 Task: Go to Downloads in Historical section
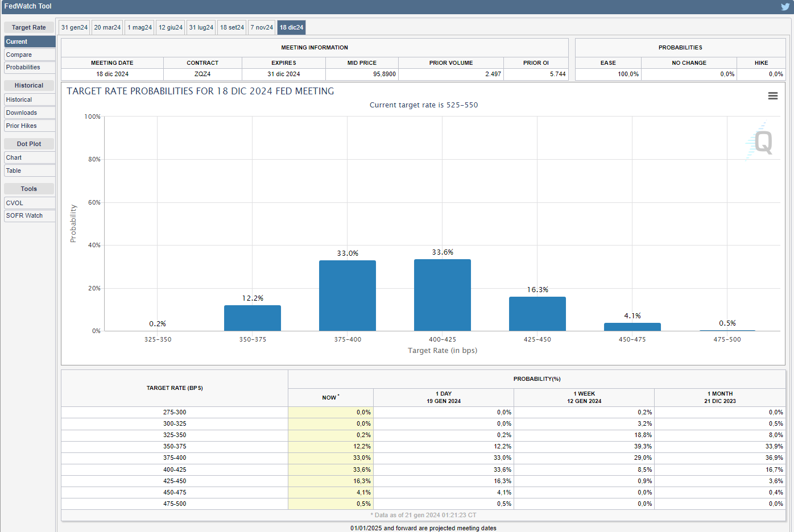click(30, 113)
